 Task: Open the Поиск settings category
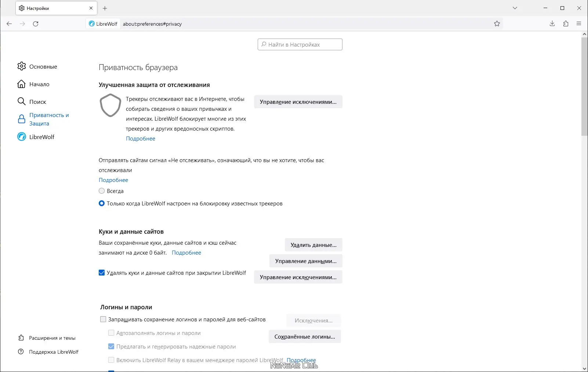tap(38, 102)
